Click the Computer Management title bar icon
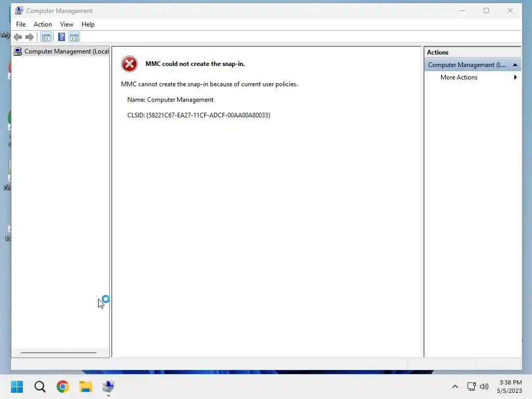 pos(19,10)
